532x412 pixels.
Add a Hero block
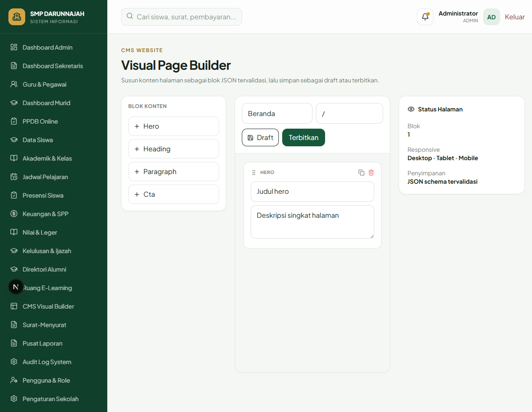174,126
